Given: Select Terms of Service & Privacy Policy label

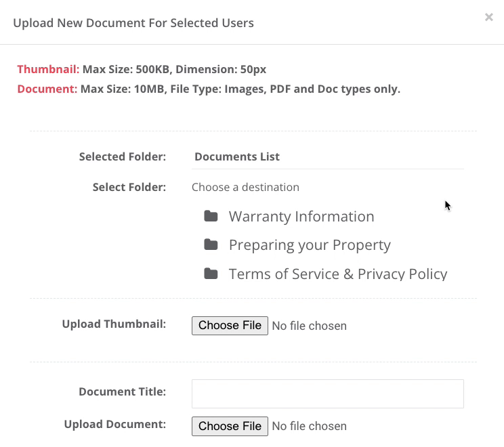Looking at the screenshot, I should coord(338,274).
